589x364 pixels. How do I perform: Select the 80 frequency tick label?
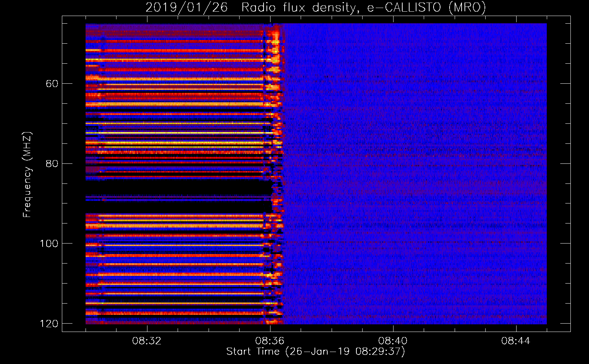[x=52, y=163]
